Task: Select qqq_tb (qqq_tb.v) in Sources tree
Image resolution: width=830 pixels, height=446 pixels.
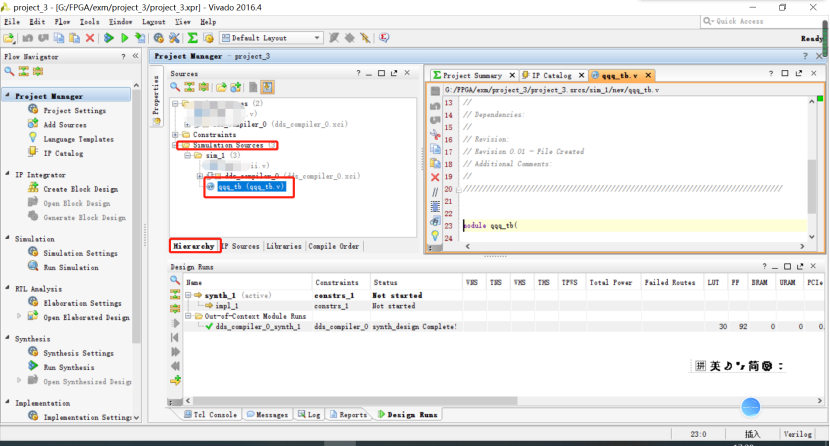Action: pos(251,186)
